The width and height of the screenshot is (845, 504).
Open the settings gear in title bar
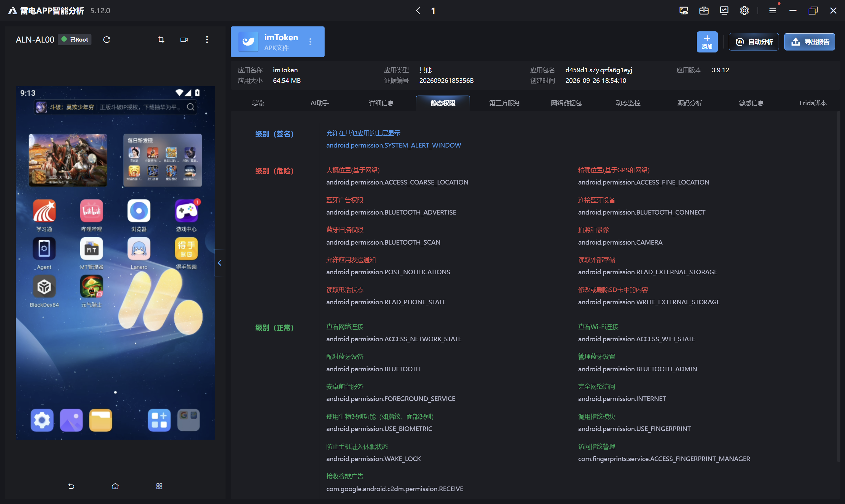coord(744,11)
